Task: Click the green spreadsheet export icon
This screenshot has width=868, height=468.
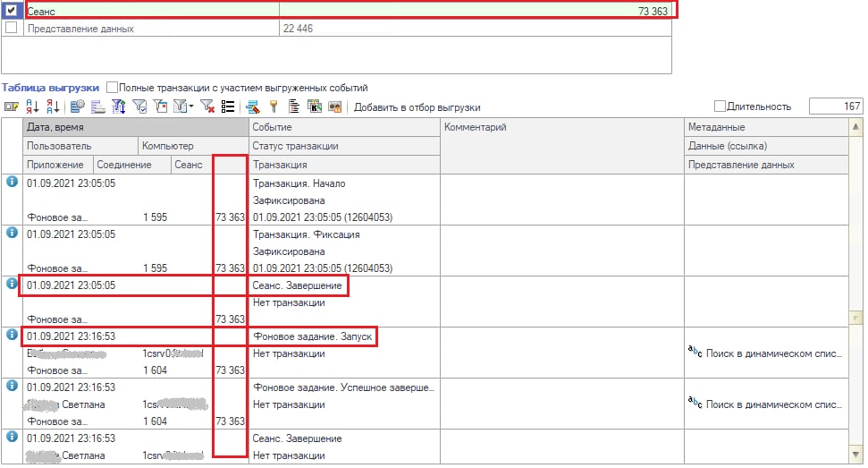Action: pyautogui.click(x=315, y=106)
